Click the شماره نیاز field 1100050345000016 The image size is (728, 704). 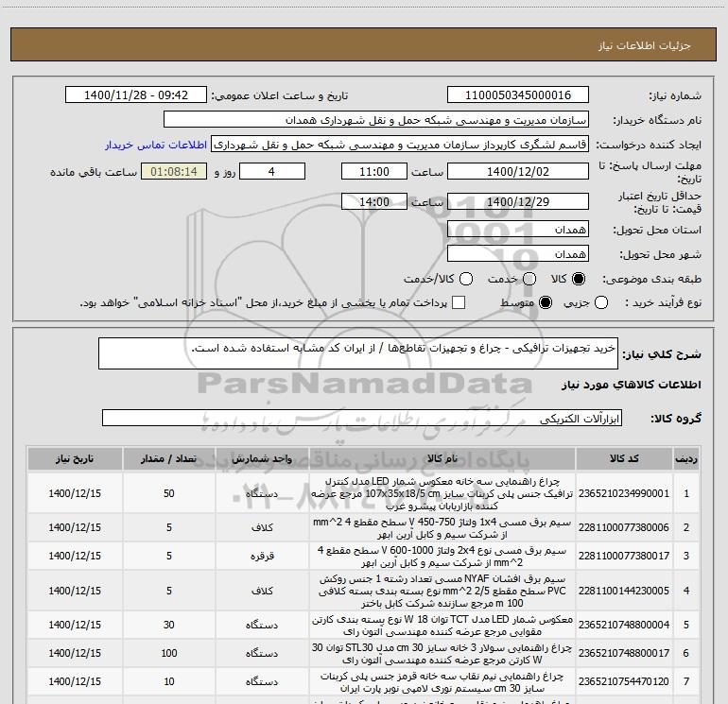click(x=518, y=95)
